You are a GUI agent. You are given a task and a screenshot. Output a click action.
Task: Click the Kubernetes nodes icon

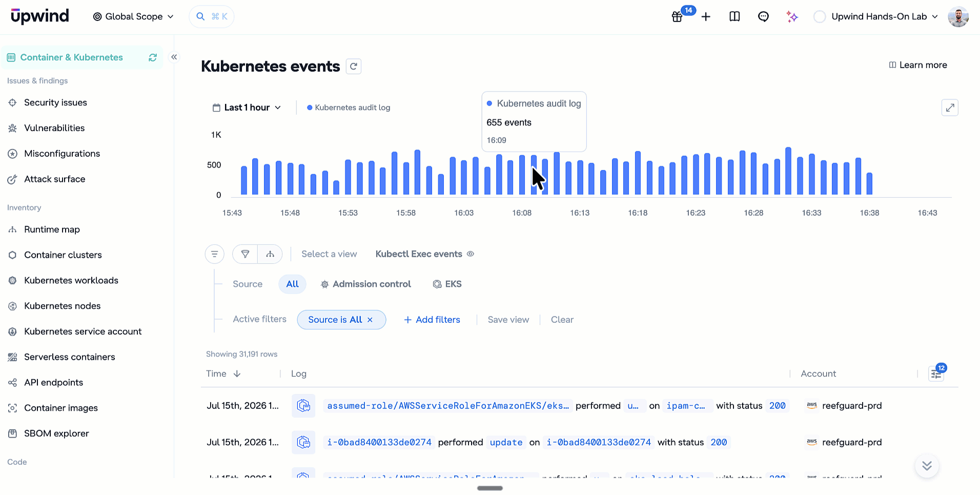click(12, 306)
